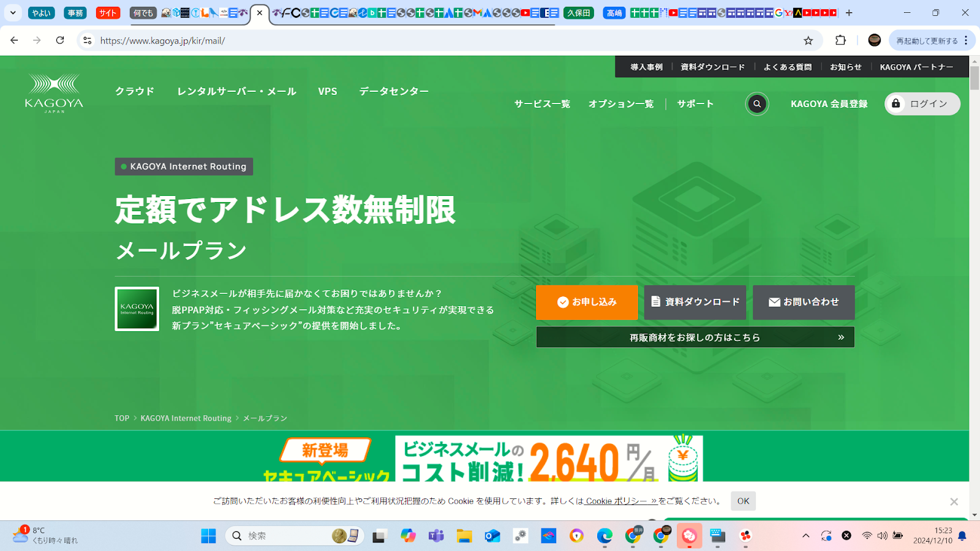Switch to the 事務 tab group
The image size is (980, 551).
(x=75, y=13)
